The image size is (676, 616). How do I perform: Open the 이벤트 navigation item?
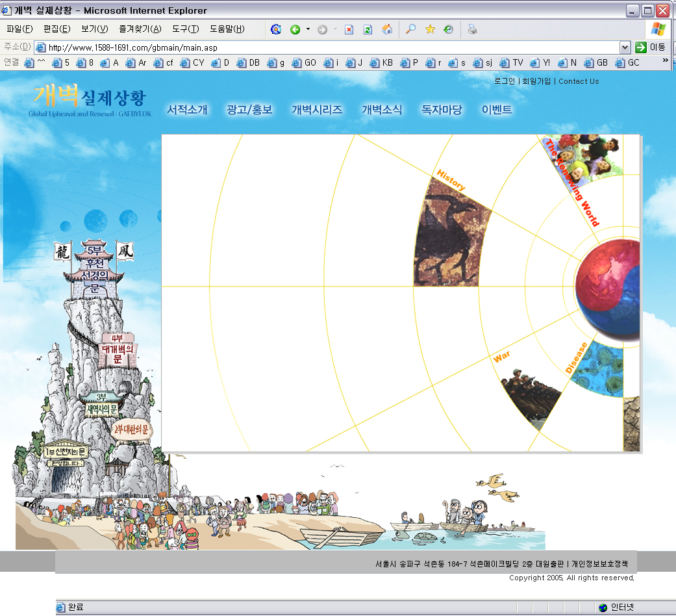click(497, 110)
